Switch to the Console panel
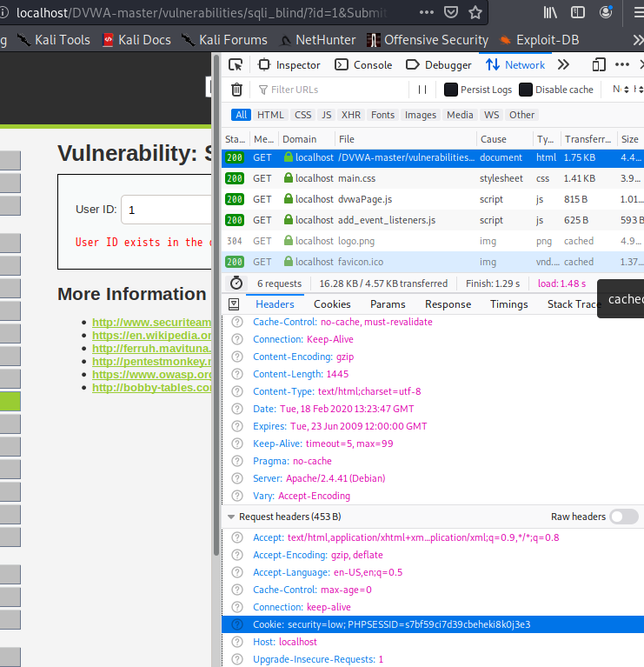Screen dimensions: 644x667 (x=363, y=65)
